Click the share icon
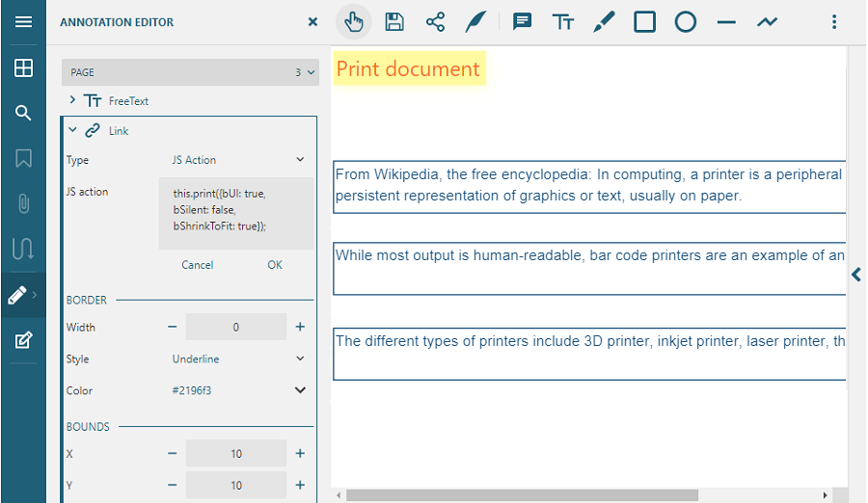868x503 pixels. [x=435, y=22]
